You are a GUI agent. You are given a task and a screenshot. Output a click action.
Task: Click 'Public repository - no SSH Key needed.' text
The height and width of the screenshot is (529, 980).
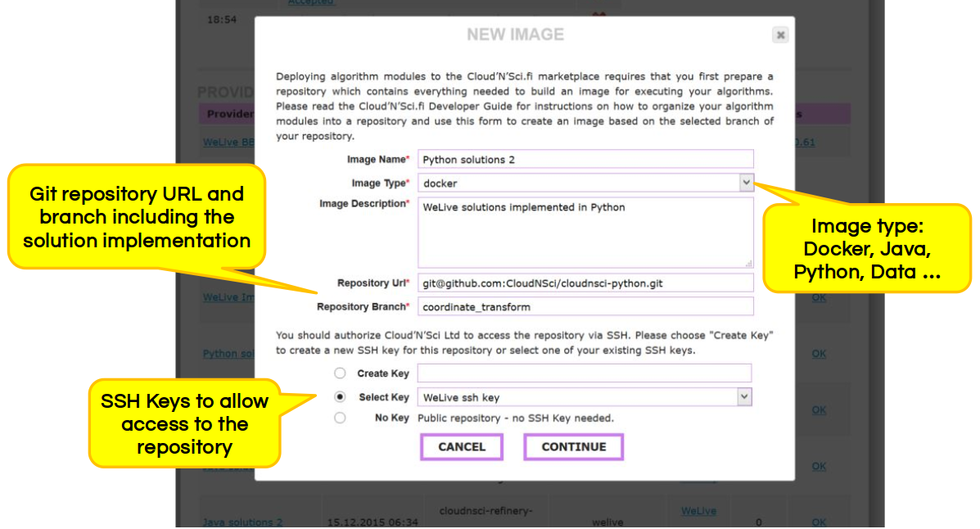click(516, 418)
